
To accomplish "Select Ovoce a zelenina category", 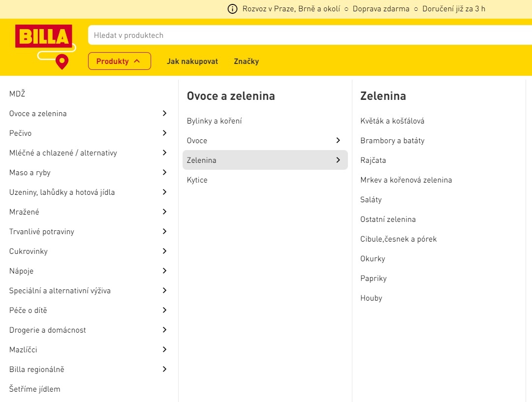I will coord(38,113).
